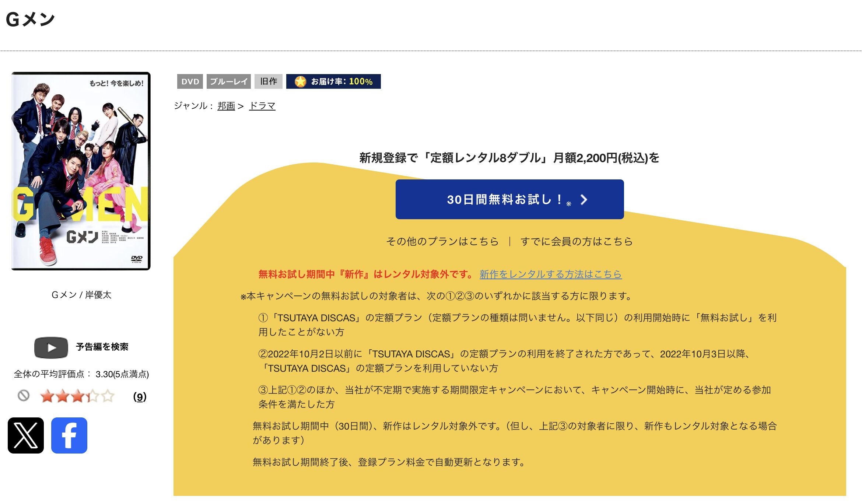Open the 邦画 genre link
Image resolution: width=862 pixels, height=504 pixels.
tap(226, 106)
